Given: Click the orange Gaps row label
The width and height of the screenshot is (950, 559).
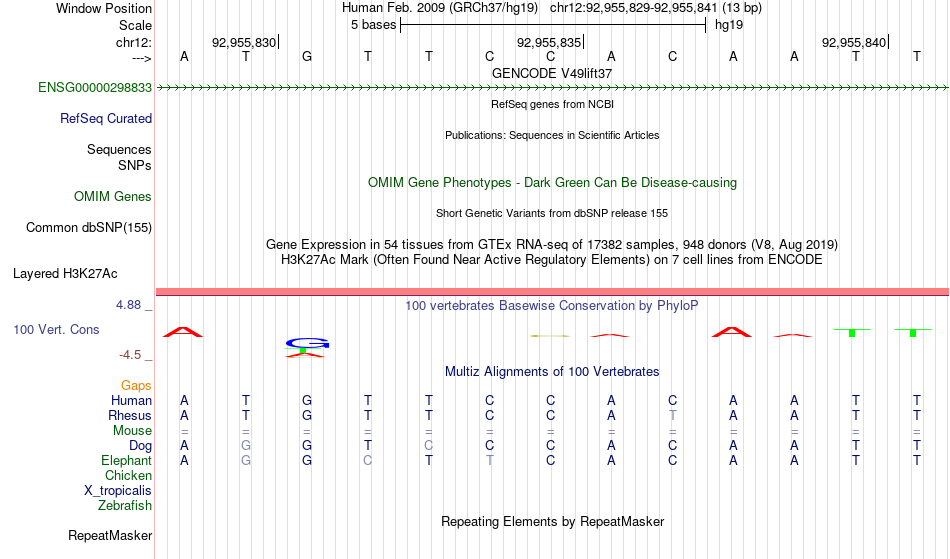Looking at the screenshot, I should (136, 386).
